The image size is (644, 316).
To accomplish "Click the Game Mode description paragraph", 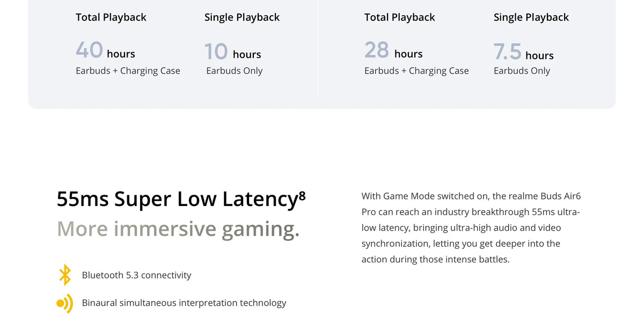I will click(x=471, y=228).
